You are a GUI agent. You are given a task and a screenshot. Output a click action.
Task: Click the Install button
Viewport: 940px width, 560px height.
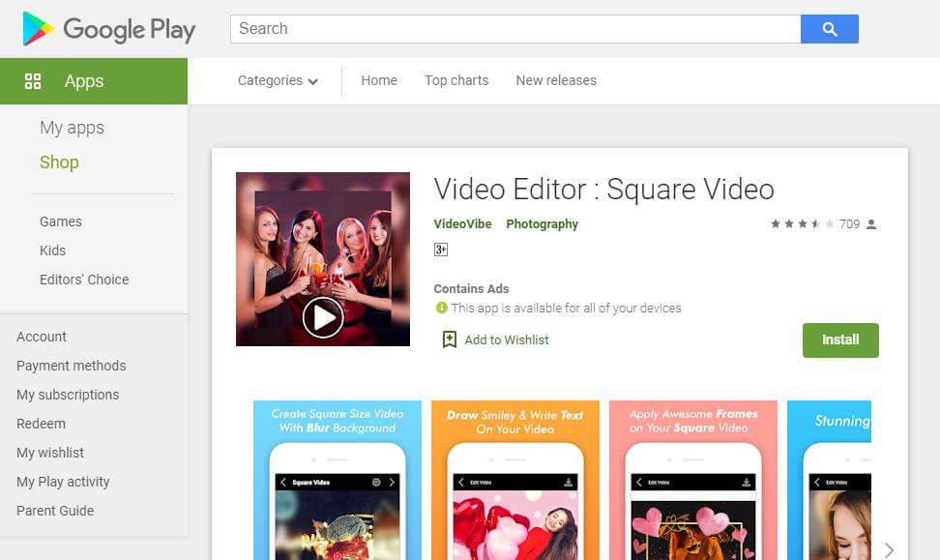click(x=840, y=339)
